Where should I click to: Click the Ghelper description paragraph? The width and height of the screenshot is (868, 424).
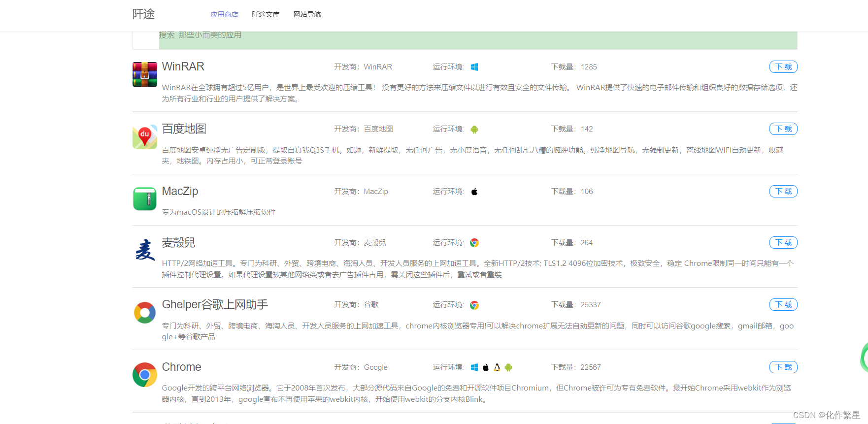tap(478, 331)
